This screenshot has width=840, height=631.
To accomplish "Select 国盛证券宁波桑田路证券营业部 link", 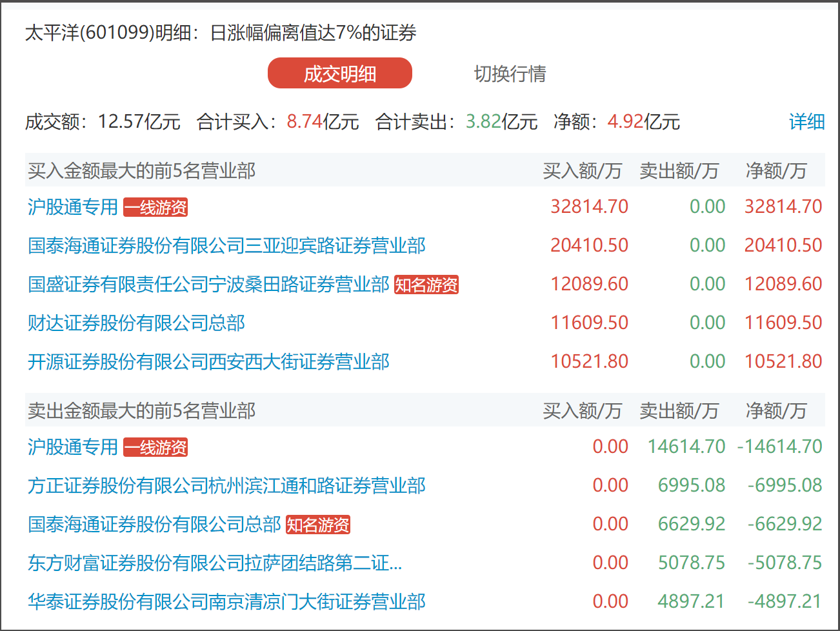I will tap(208, 285).
